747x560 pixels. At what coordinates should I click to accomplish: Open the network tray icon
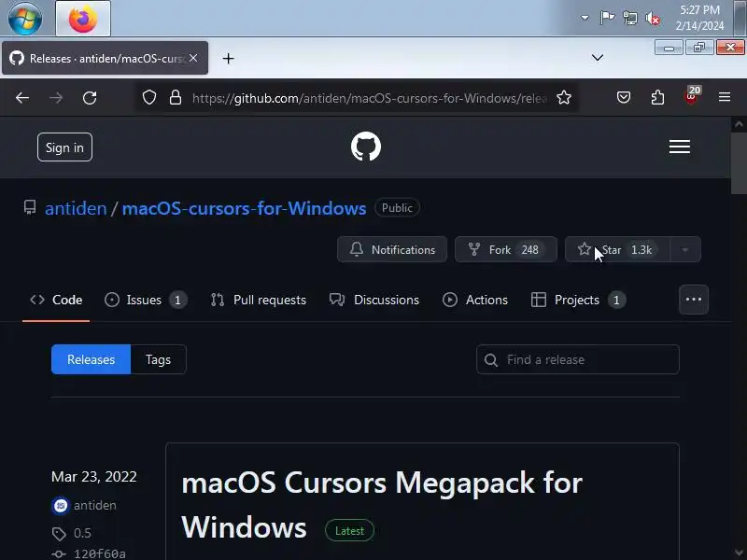(x=629, y=18)
